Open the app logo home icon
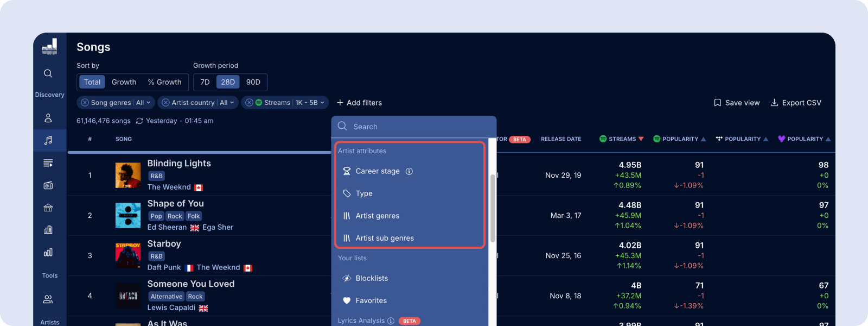This screenshot has height=326, width=868. [x=49, y=47]
